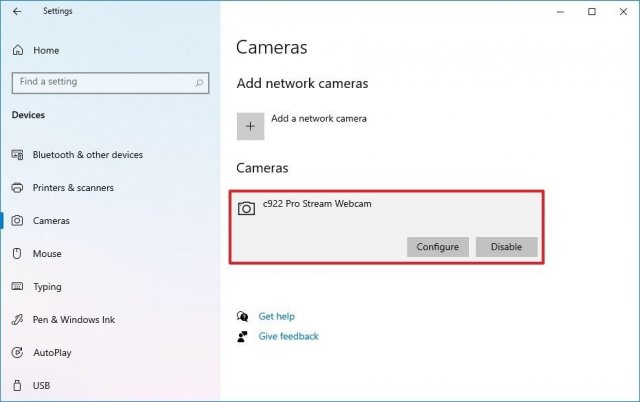Click the Add a network camera label
640x402 pixels.
click(319, 118)
